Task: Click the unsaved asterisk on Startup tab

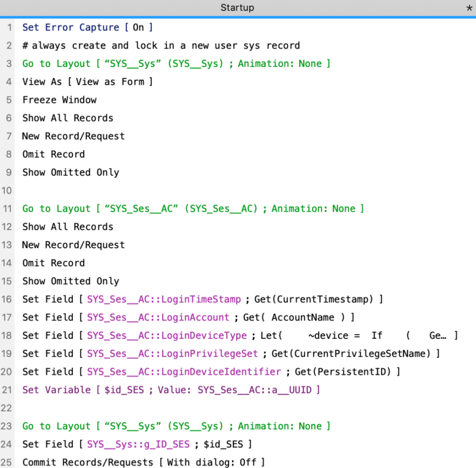Action: click(x=469, y=8)
